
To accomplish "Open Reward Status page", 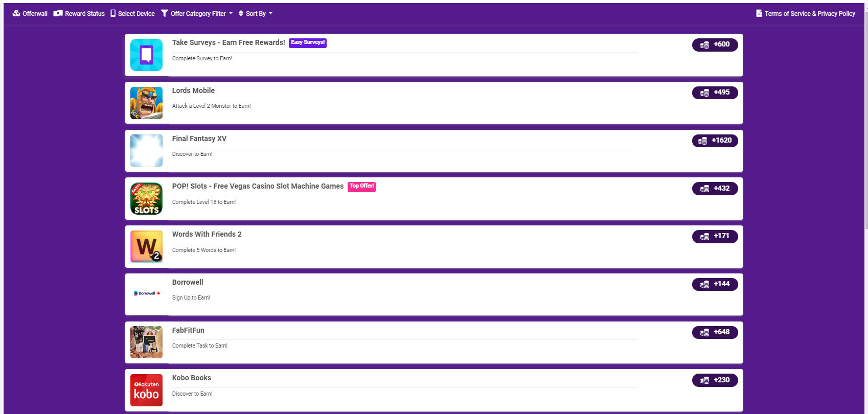I will tap(79, 14).
